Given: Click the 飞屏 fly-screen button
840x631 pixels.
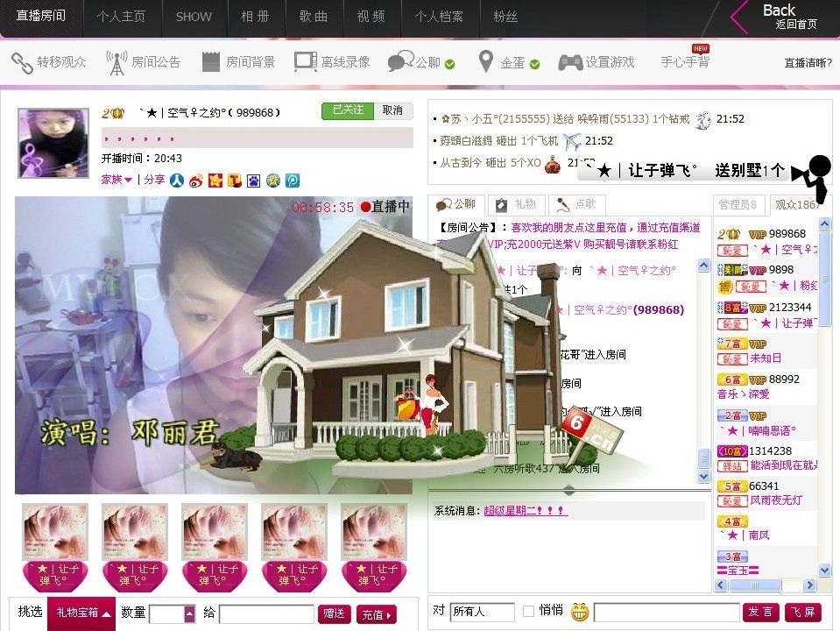Looking at the screenshot, I should click(803, 613).
